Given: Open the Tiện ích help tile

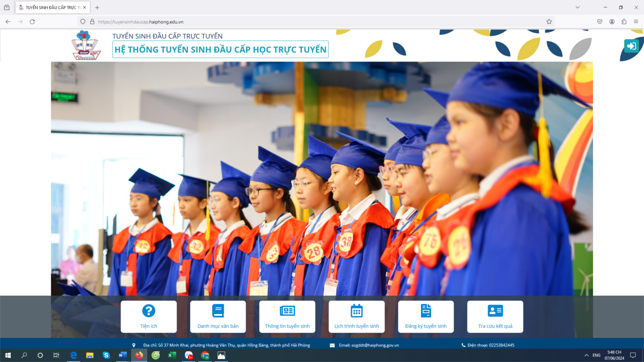Looking at the screenshot, I should click(x=149, y=316).
